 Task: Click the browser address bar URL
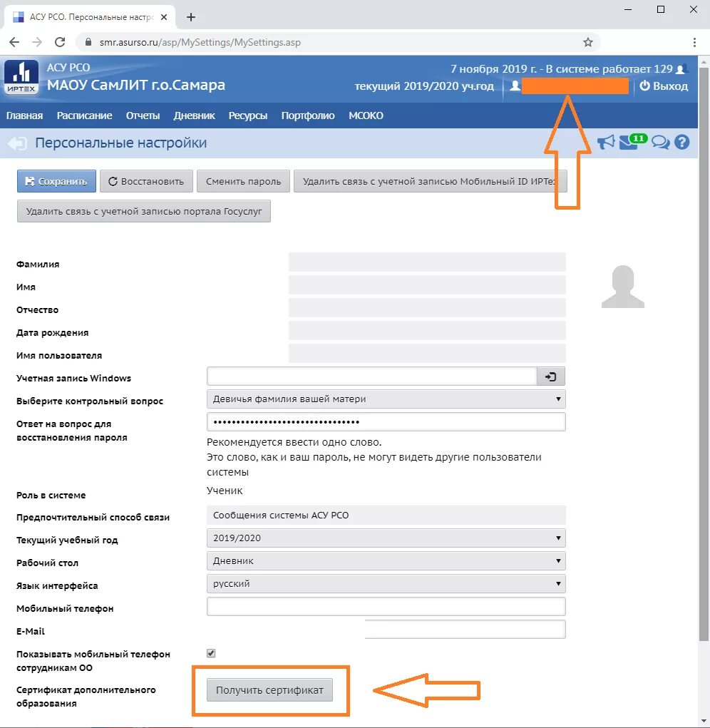click(200, 42)
